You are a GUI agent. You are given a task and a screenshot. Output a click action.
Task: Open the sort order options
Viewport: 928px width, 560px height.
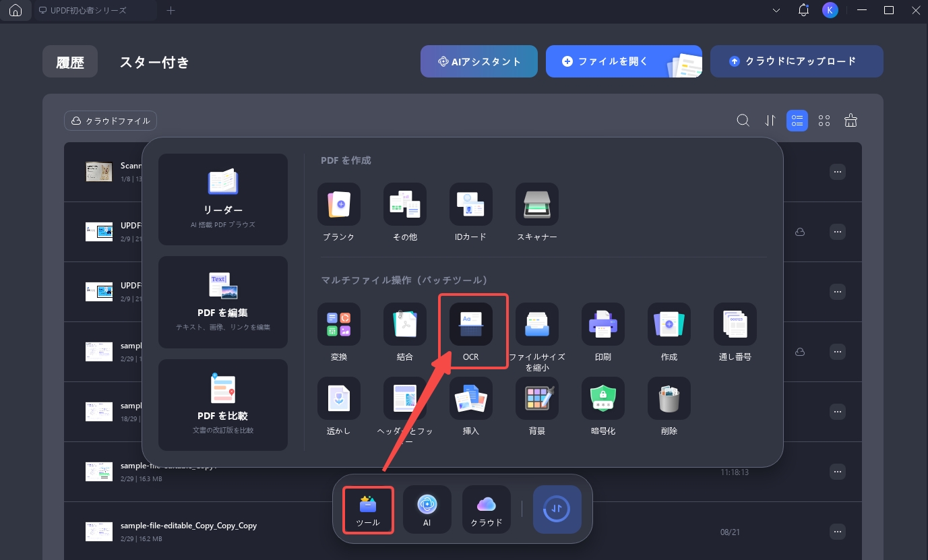pyautogui.click(x=770, y=121)
